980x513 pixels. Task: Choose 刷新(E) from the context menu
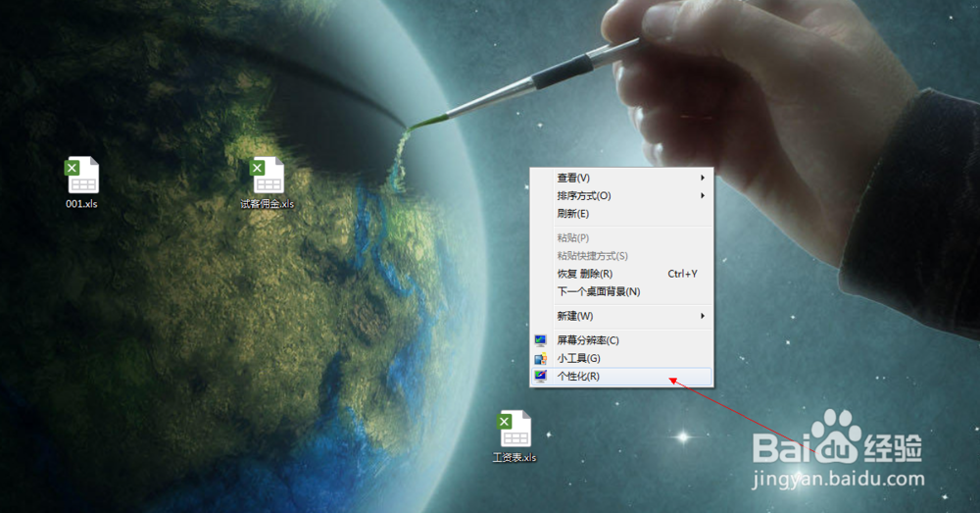coord(621,214)
